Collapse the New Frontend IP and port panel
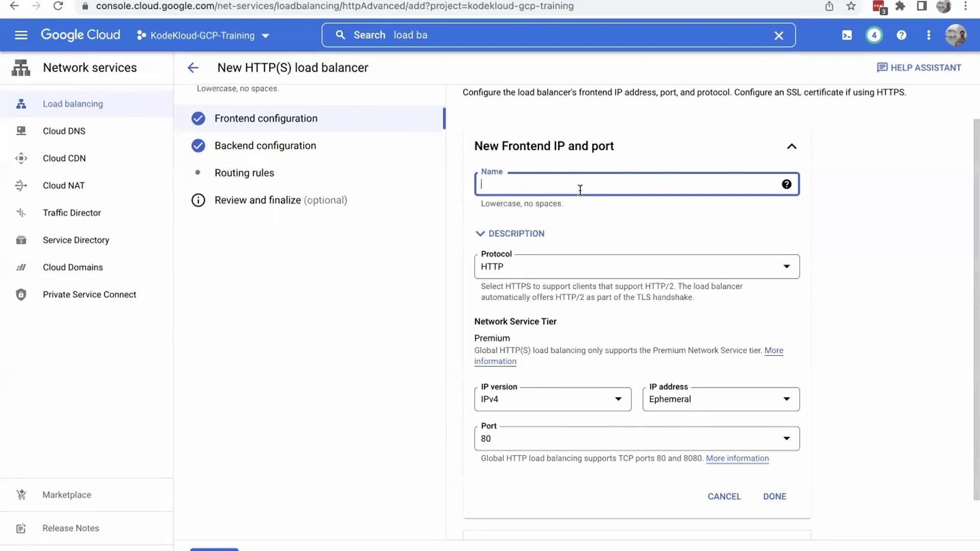This screenshot has width=980, height=551. (x=791, y=146)
